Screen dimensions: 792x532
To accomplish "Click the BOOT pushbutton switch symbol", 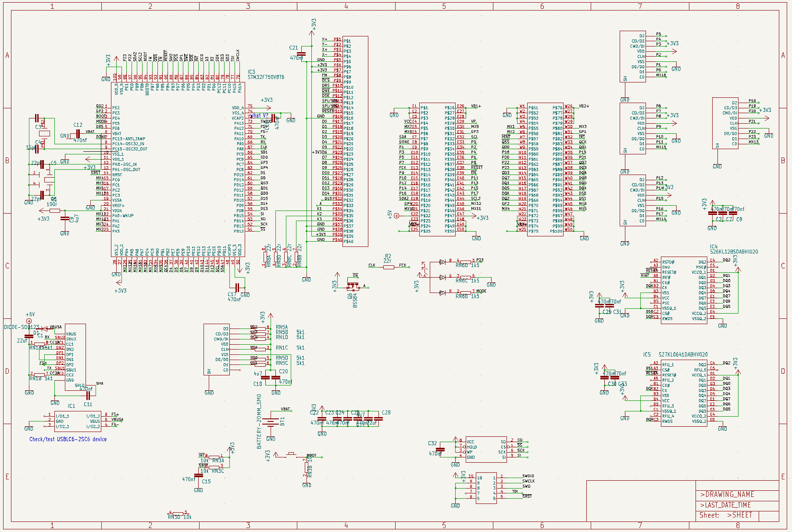I will 291,454.
